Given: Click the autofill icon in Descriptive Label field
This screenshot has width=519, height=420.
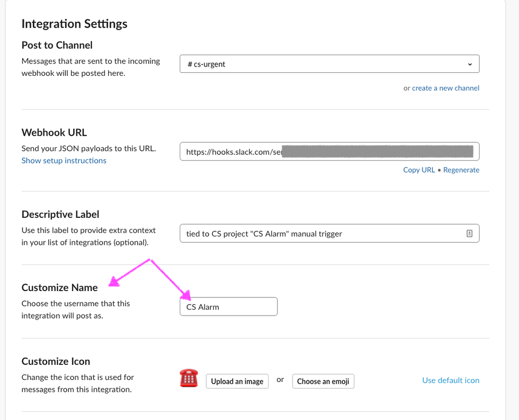Looking at the screenshot, I should click(469, 234).
